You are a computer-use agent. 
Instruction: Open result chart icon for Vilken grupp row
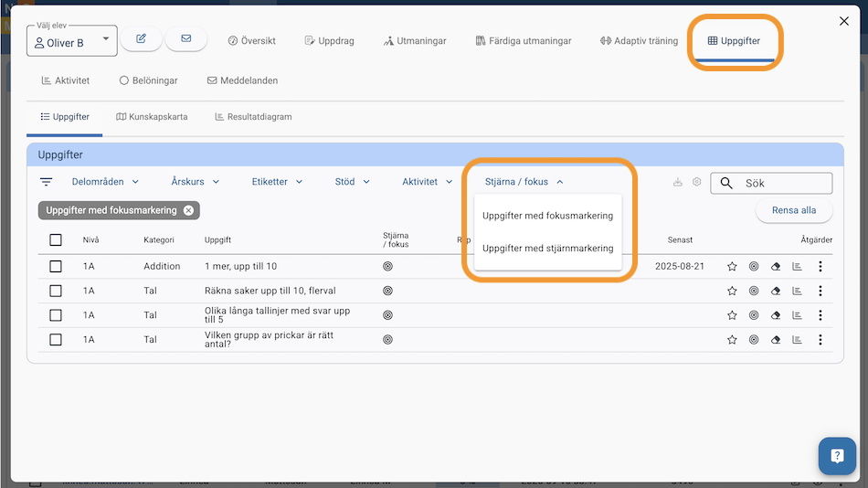[797, 339]
